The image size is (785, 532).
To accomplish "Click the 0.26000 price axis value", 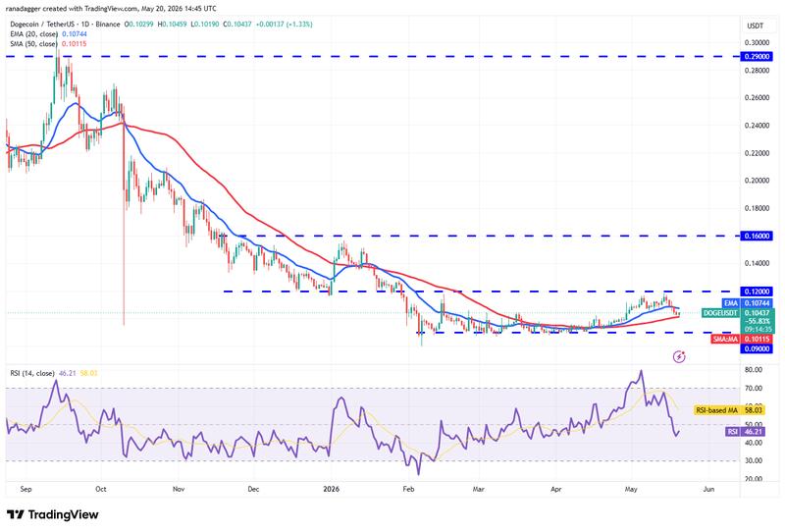I will [x=757, y=98].
